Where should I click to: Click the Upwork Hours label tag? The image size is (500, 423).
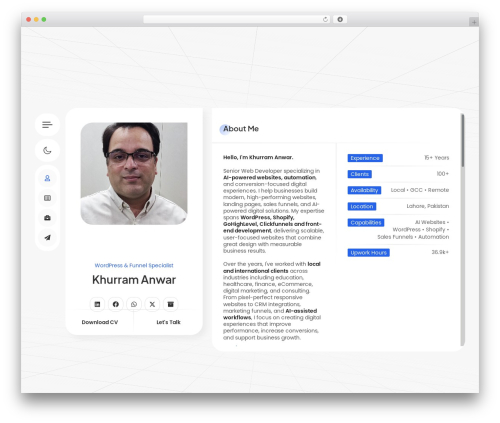[x=368, y=253]
